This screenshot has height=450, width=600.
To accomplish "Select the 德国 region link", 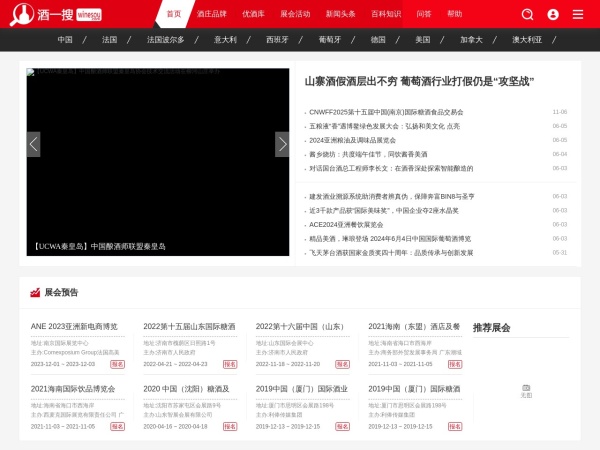I will point(378,39).
